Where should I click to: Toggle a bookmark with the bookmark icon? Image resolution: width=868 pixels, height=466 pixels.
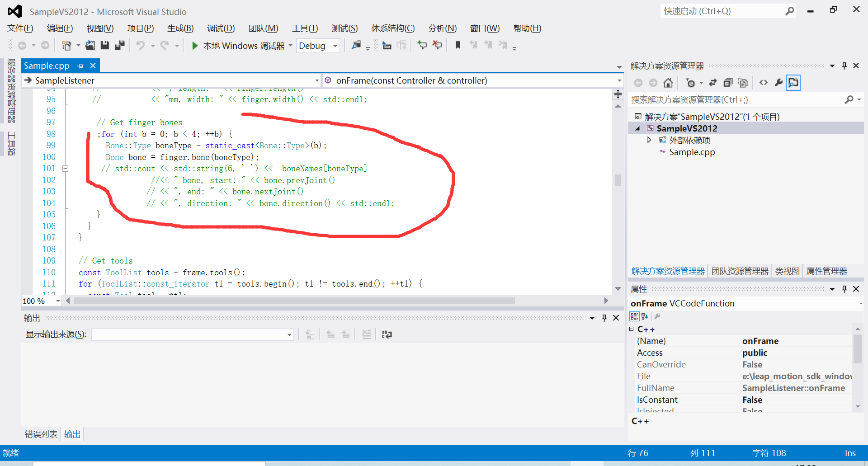pos(458,45)
